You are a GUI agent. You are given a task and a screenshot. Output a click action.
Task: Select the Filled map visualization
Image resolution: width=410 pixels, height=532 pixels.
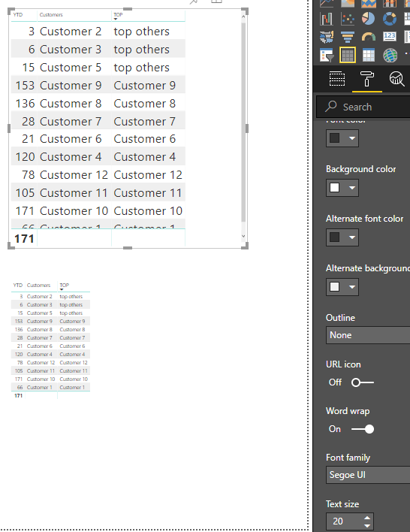(326, 37)
